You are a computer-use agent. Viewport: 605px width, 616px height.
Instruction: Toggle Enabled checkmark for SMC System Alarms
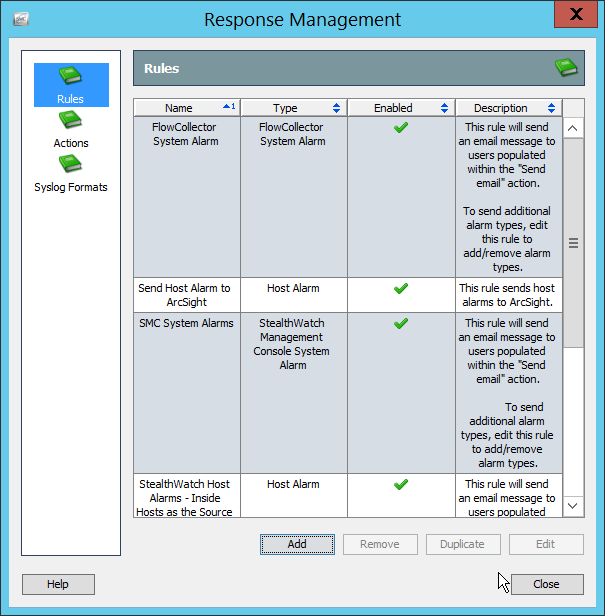pos(401,324)
